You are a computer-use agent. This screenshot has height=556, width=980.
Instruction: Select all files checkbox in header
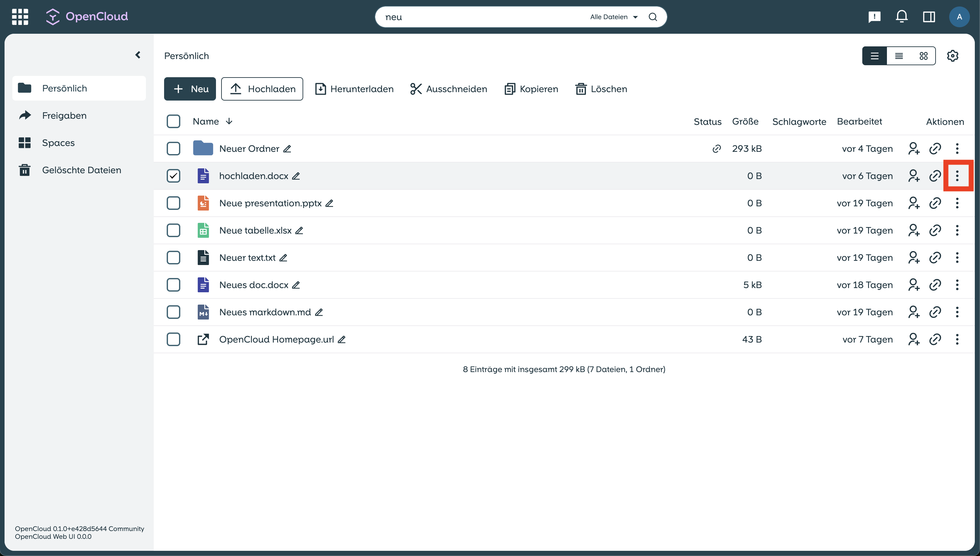[x=173, y=121]
